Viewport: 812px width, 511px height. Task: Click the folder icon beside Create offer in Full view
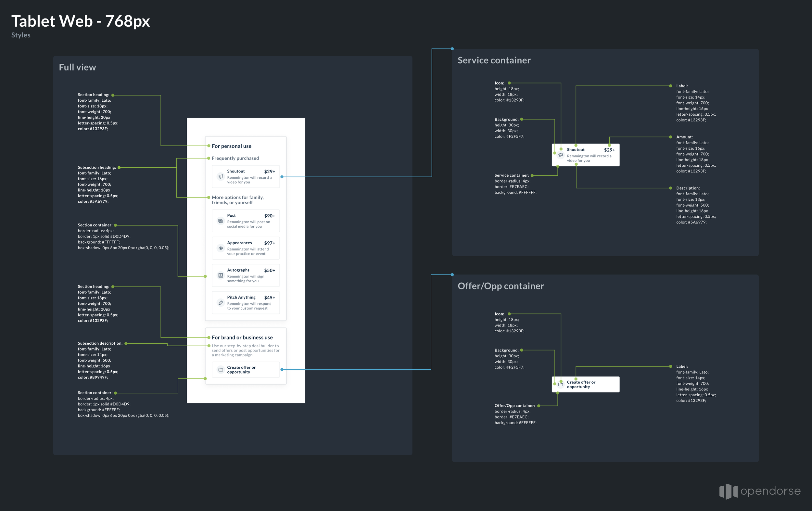click(221, 370)
